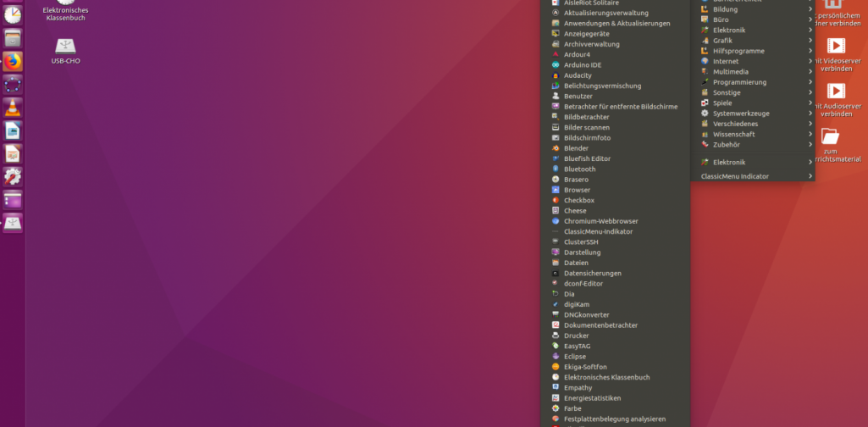Choose Chromium-Webbrowser from the list

coord(600,221)
